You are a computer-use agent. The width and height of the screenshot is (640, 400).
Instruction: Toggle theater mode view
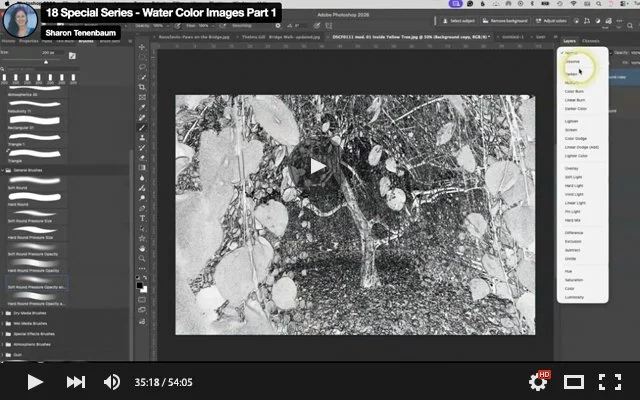pyautogui.click(x=574, y=382)
